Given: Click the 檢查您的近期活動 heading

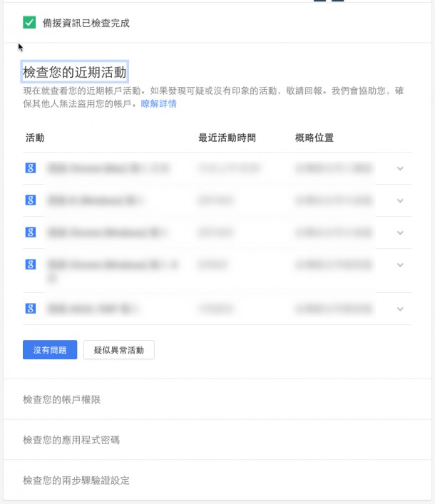Looking at the screenshot, I should coord(75,72).
